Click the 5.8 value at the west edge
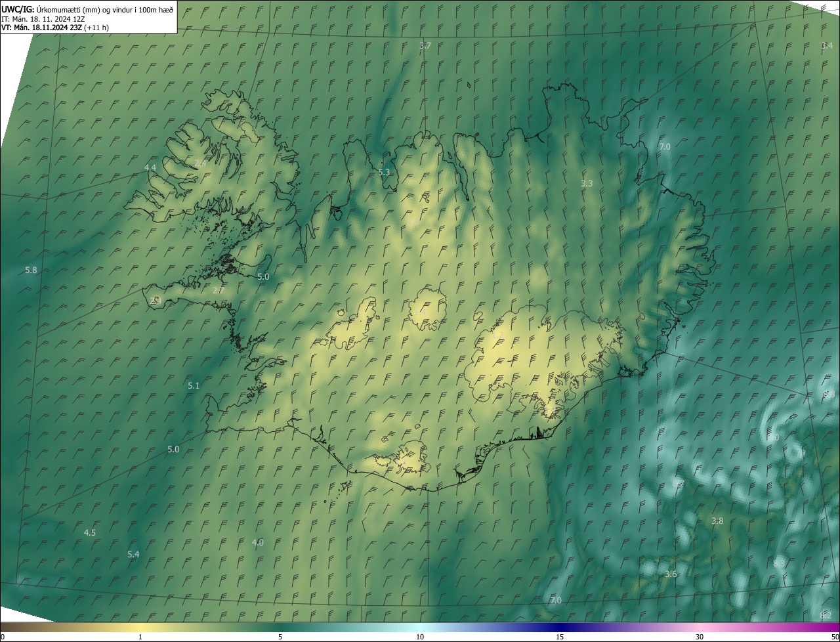Image resolution: width=840 pixels, height=642 pixels. 31,270
